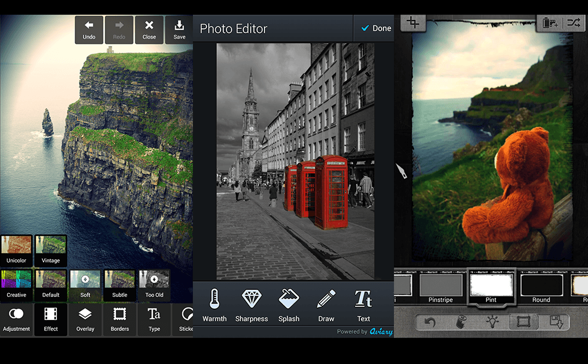Screen dimensions: 588x364
Task: Tap the lightbulb effects icon
Action: pos(493,321)
